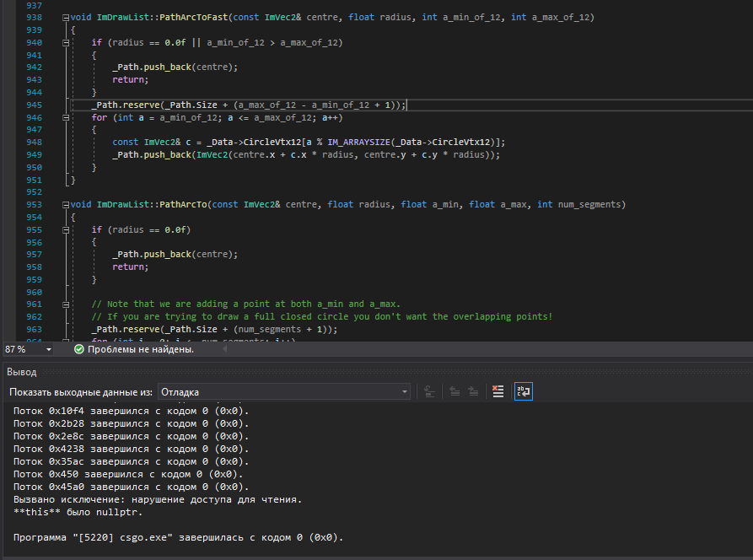Click output line for thread 0x45a0
The height and width of the screenshot is (560, 753).
[x=132, y=487]
